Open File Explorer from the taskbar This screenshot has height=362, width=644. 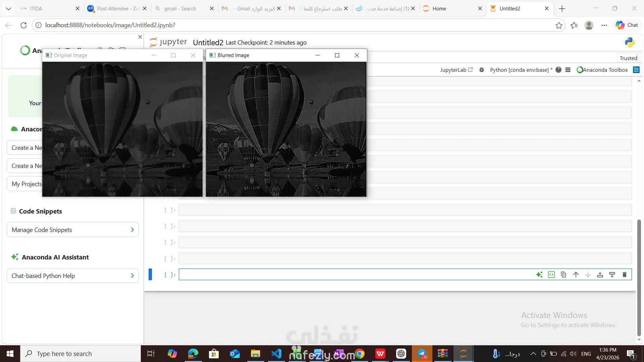(x=255, y=354)
